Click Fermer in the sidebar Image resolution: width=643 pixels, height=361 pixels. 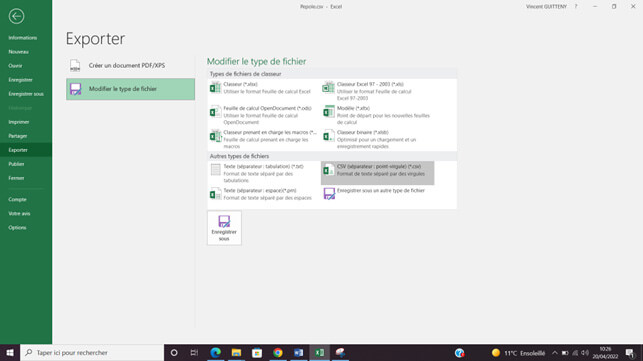coord(16,178)
